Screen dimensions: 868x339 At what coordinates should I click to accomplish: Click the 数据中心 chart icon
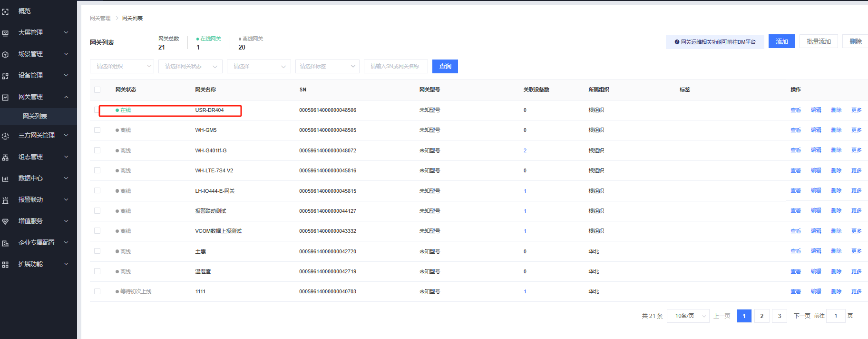pyautogui.click(x=6, y=179)
